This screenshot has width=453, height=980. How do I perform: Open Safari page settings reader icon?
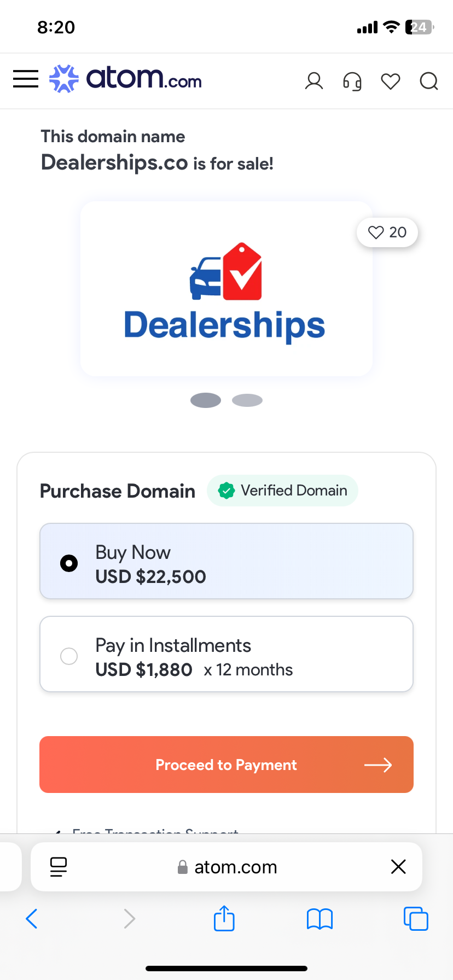coord(59,867)
